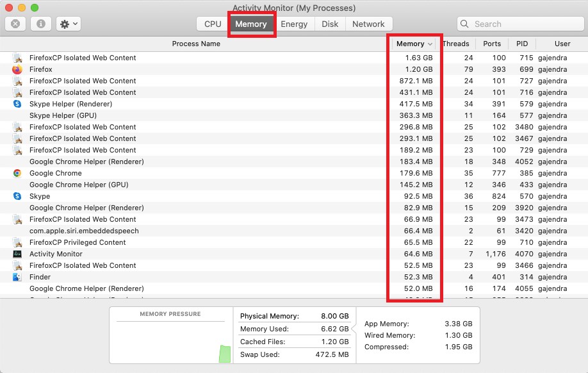
Task: Switch to the Energy tab
Action: click(295, 24)
